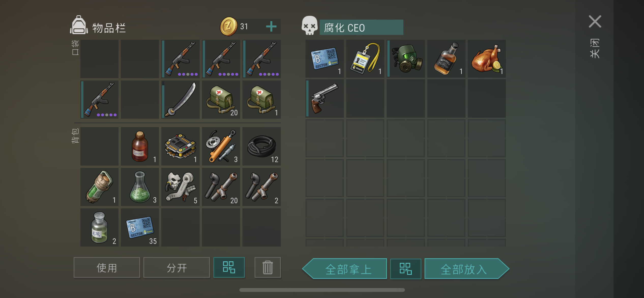
Task: Select the revolver in the loot grid
Action: point(325,98)
